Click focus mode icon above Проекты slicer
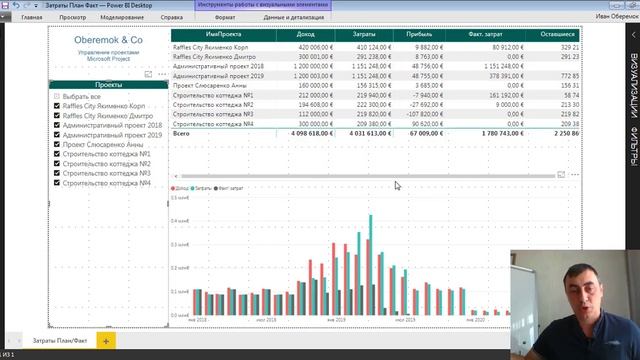 tap(148, 74)
